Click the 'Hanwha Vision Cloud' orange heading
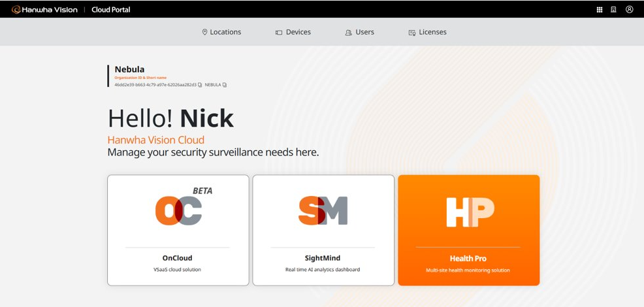Screen dimensions: 644x307 (156, 140)
